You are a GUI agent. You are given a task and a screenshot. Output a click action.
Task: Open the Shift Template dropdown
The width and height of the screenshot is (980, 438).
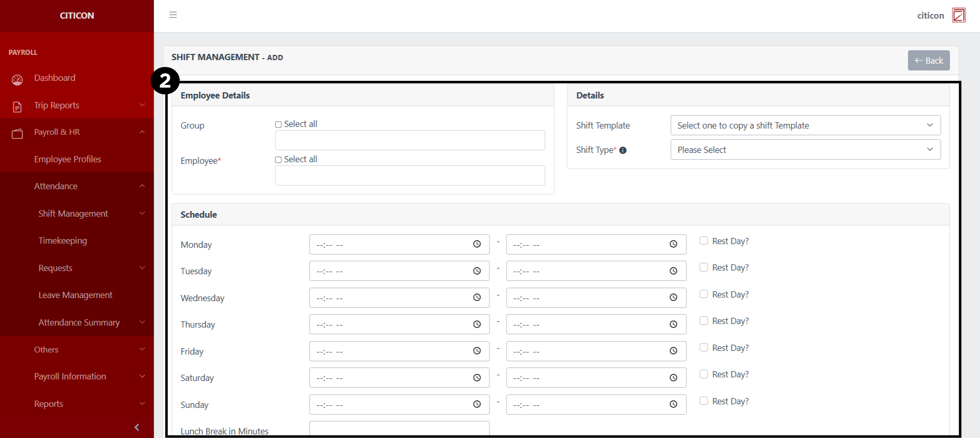coord(805,125)
